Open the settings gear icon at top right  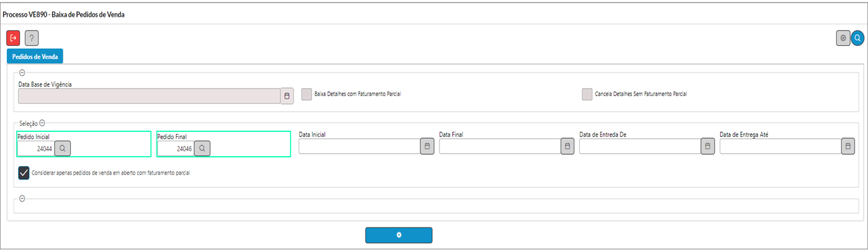pyautogui.click(x=843, y=38)
